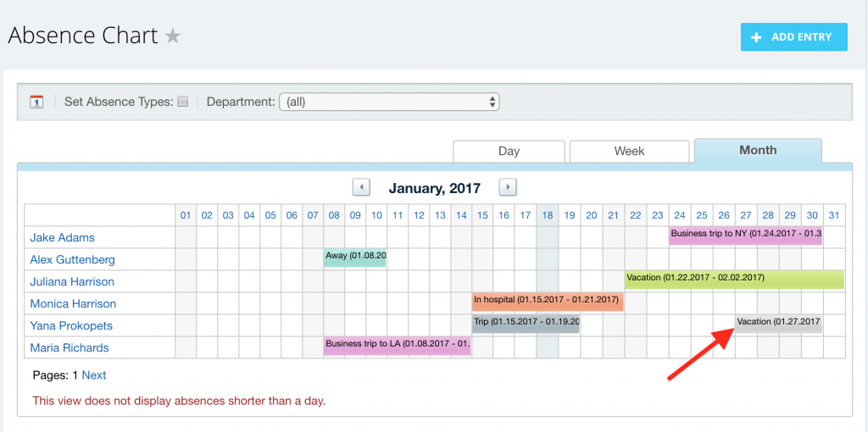The image size is (868, 432).
Task: Select Yana Prokopets' gray Vacation entry
Action: (778, 324)
